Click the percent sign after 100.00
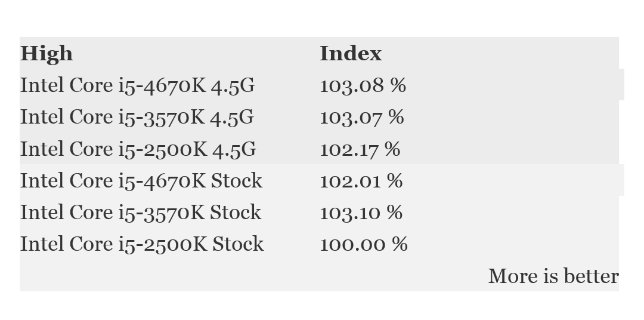The image size is (644, 320). [x=400, y=244]
